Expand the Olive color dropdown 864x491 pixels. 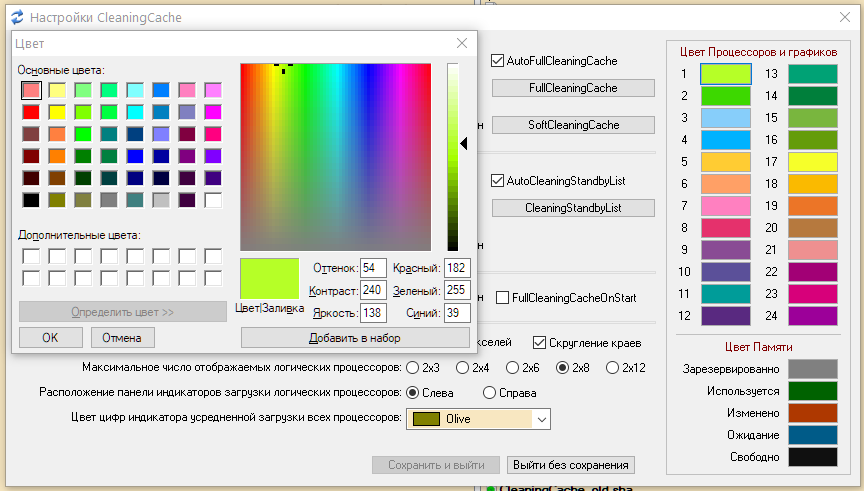click(541, 419)
